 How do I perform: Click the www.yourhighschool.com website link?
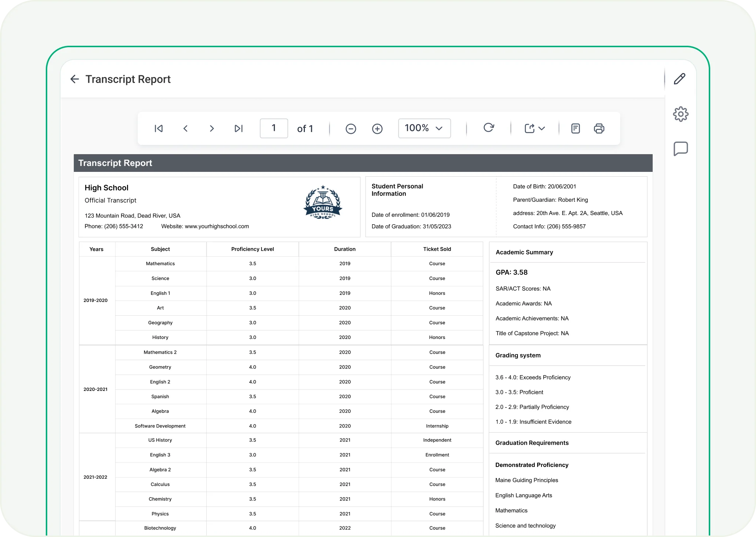point(217,226)
